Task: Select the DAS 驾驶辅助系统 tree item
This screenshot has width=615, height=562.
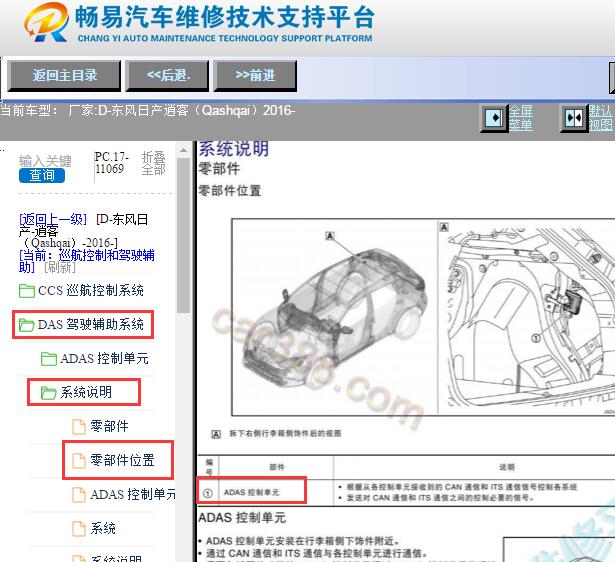Action: [91, 325]
